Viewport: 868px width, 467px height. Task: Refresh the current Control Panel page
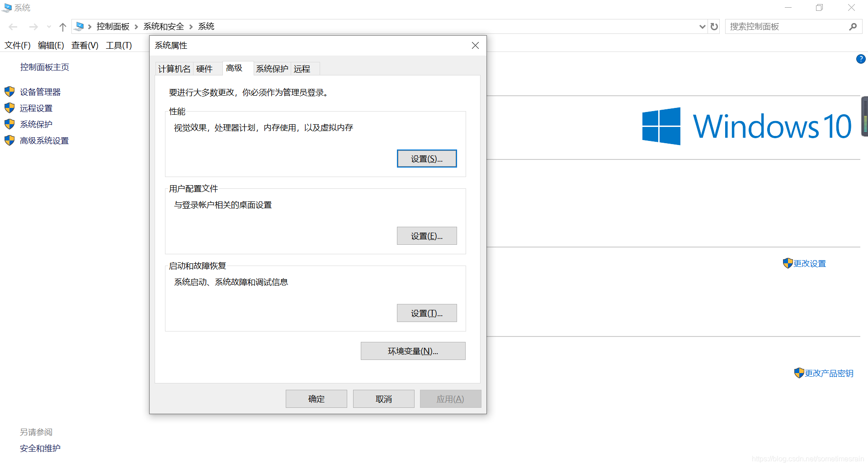click(714, 27)
